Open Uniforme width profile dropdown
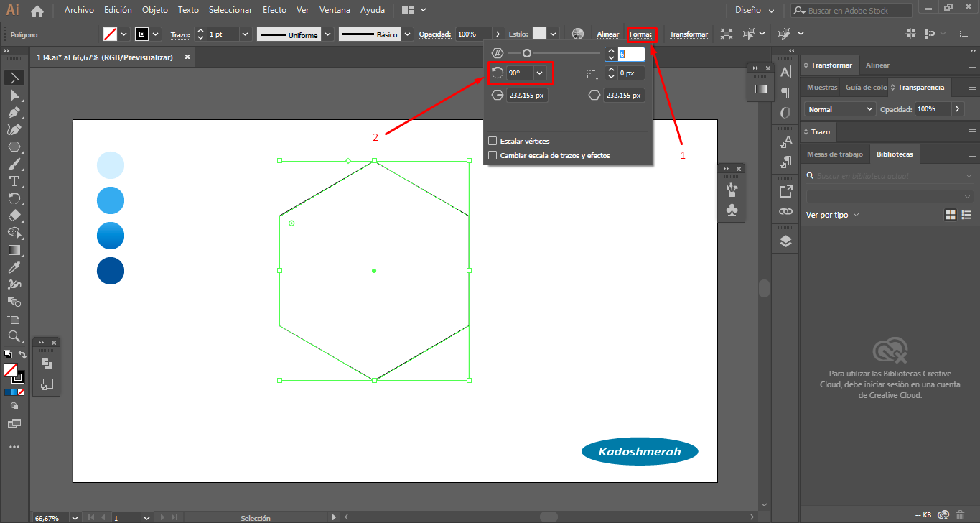The image size is (980, 523). (328, 34)
